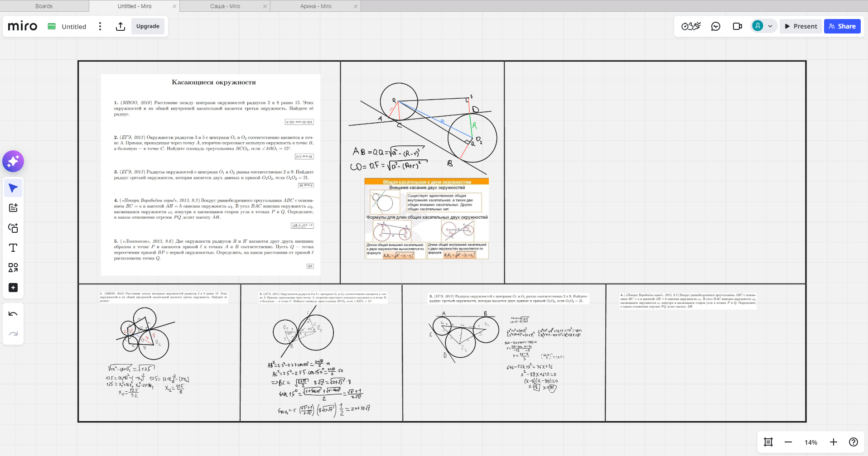This screenshot has height=456, width=868.
Task: Open the shapes library icon
Action: pyautogui.click(x=13, y=268)
